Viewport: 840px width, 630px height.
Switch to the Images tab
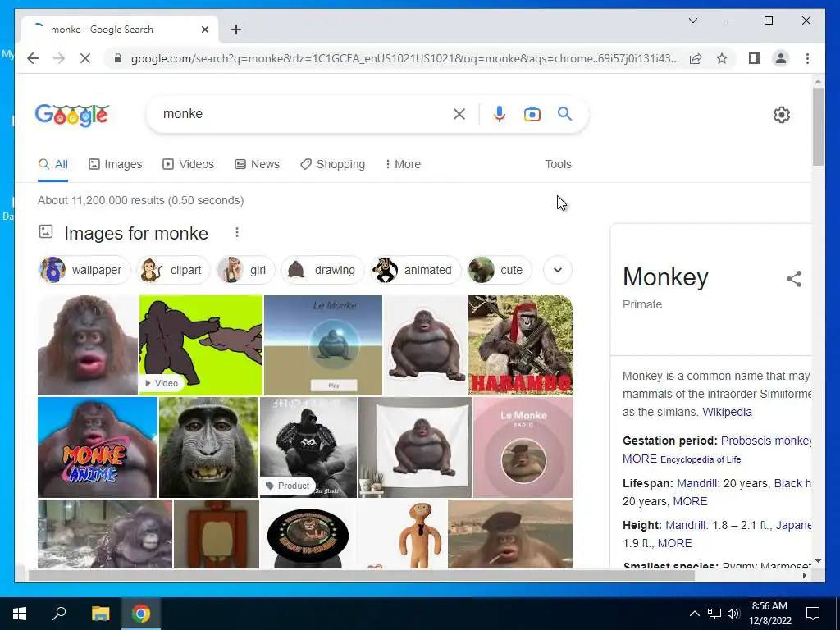pos(116,164)
